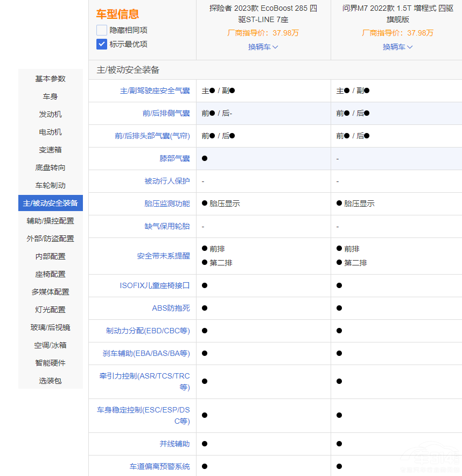
Task: Switch to the 基本参数 section
Action: point(50,79)
